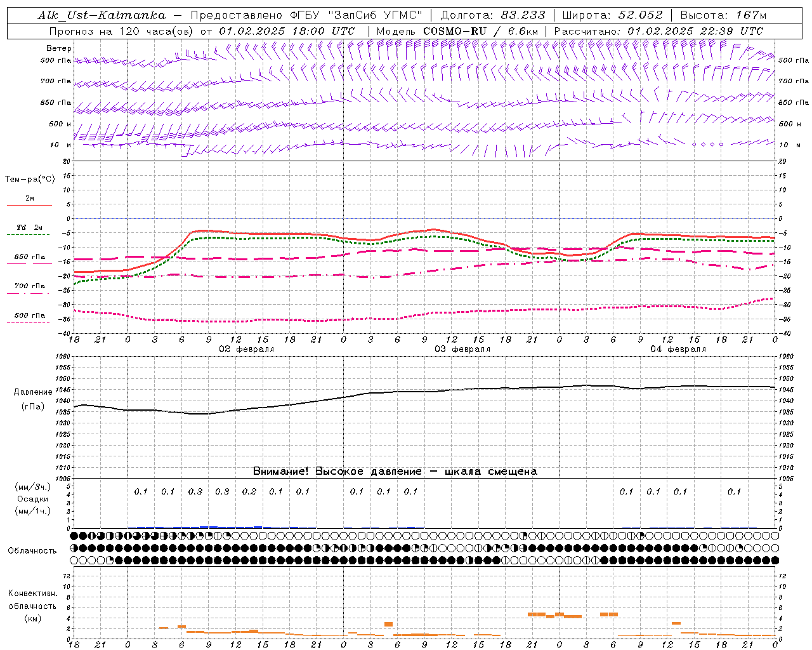This screenshot has width=812, height=650.
Task: Click the '(гПа)' pressure unit label
Action: (x=33, y=407)
